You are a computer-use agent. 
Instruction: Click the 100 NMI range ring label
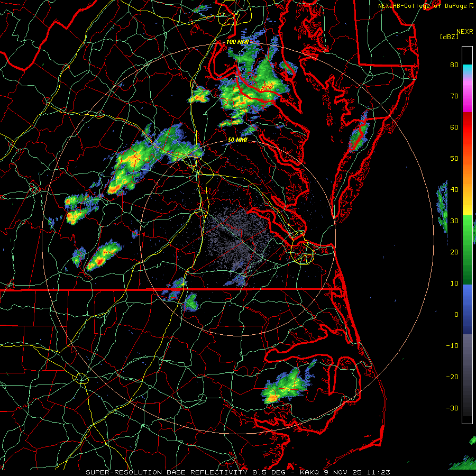point(237,42)
